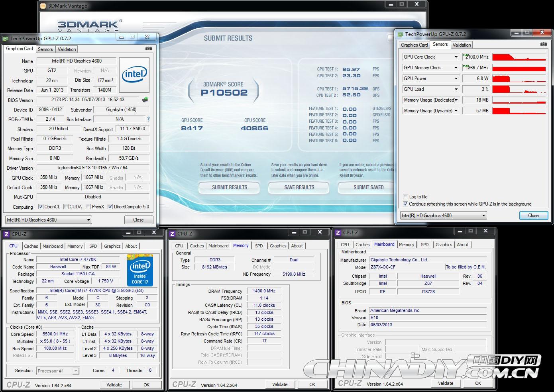
Task: Open Caches tab in CPU-Z CPU window
Action: (x=31, y=246)
